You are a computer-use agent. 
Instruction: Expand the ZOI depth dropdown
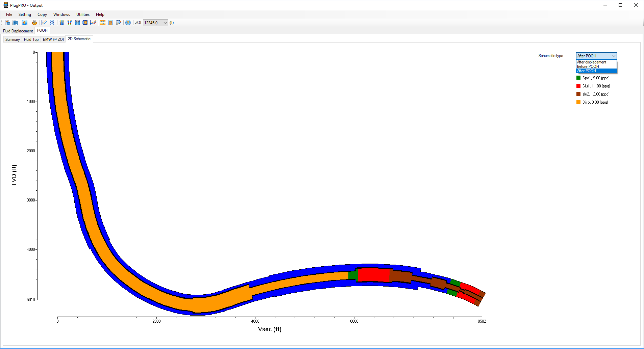[165, 23]
